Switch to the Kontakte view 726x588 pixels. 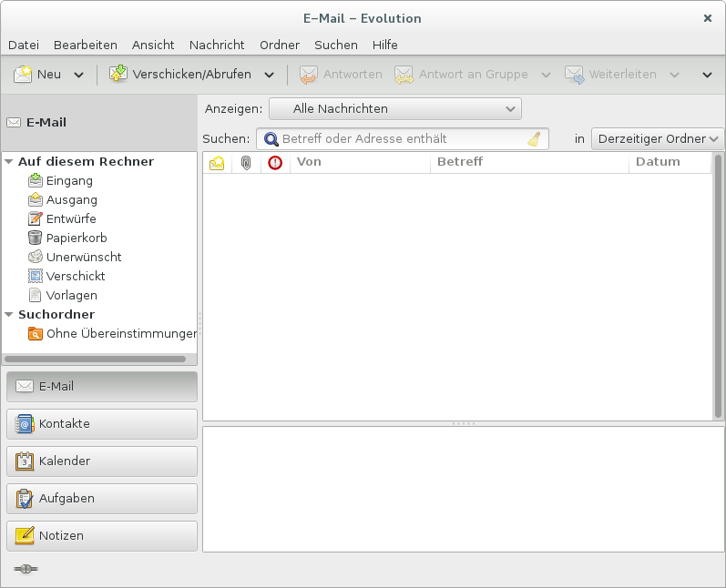pos(101,424)
